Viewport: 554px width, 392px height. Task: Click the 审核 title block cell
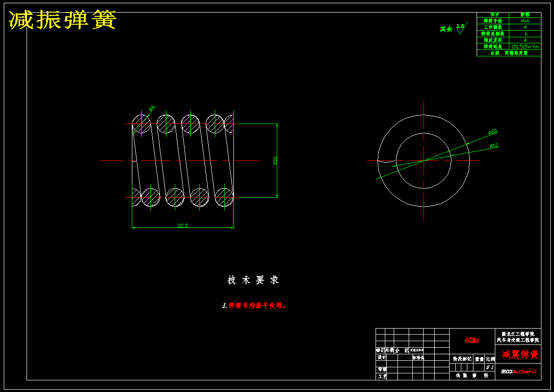click(x=382, y=369)
